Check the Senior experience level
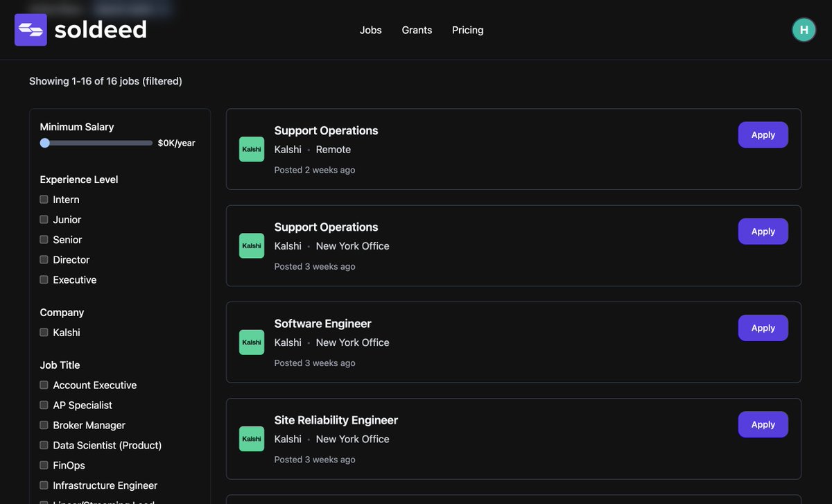832x504 pixels. pyautogui.click(x=44, y=240)
